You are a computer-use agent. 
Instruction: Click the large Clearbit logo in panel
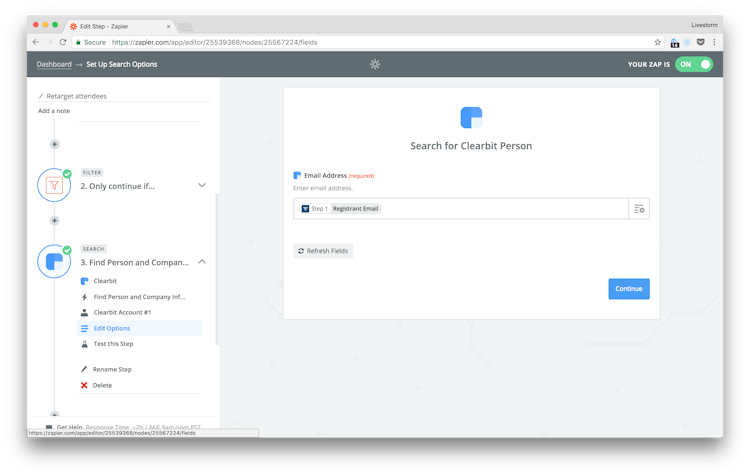click(471, 118)
